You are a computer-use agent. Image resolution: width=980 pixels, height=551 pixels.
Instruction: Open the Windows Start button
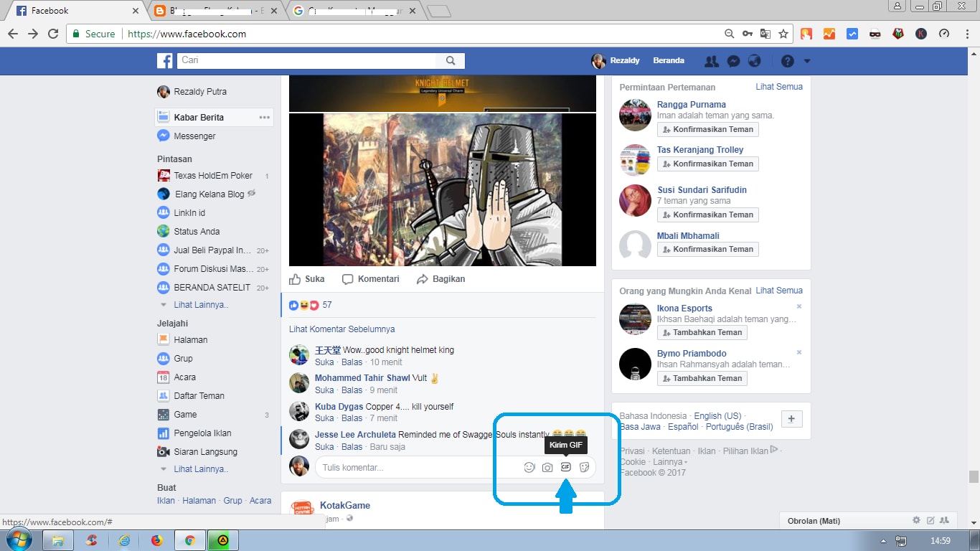(x=19, y=540)
